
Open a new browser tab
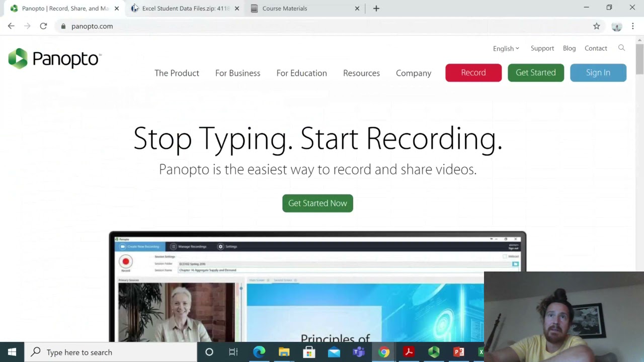coord(376,9)
